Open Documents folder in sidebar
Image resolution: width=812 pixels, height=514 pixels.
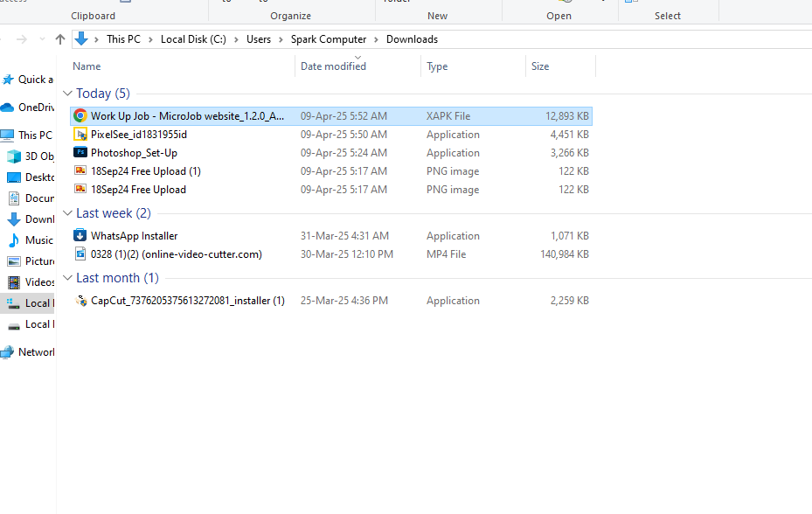pyautogui.click(x=31, y=198)
